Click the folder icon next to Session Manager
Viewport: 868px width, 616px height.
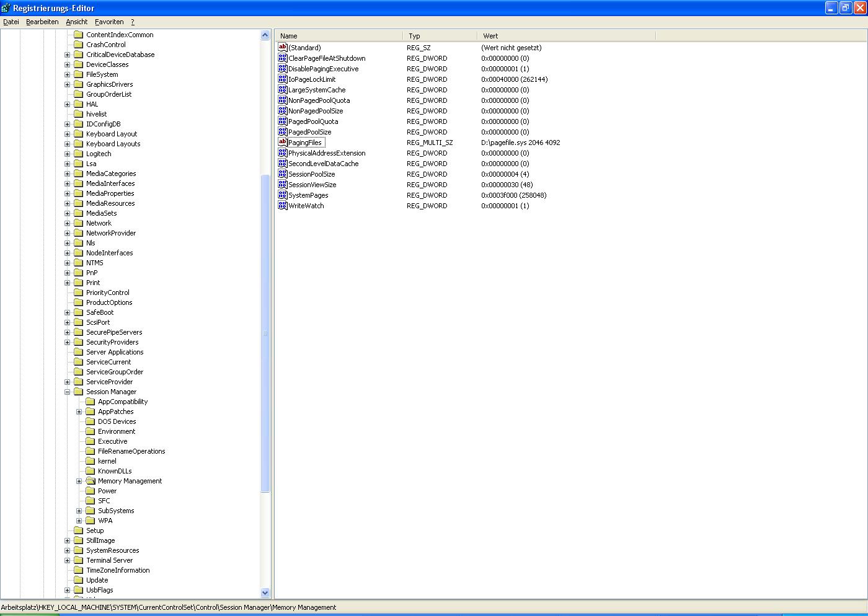pyautogui.click(x=79, y=392)
